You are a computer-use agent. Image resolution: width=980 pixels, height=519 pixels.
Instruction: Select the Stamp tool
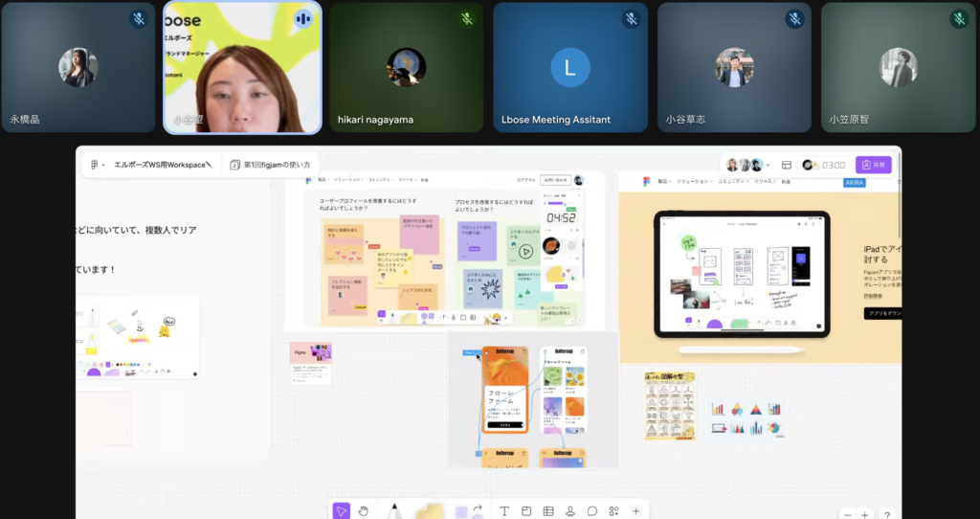point(570,510)
